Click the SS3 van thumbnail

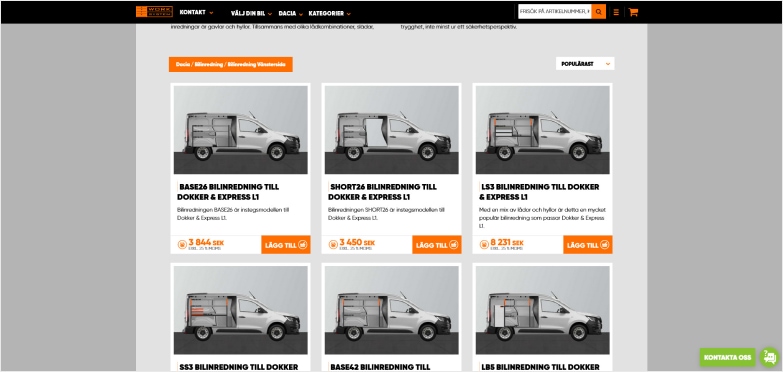pyautogui.click(x=241, y=310)
